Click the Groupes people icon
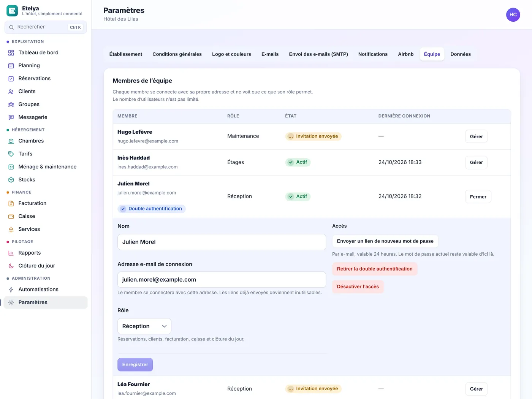The width and height of the screenshot is (532, 399). click(x=11, y=104)
